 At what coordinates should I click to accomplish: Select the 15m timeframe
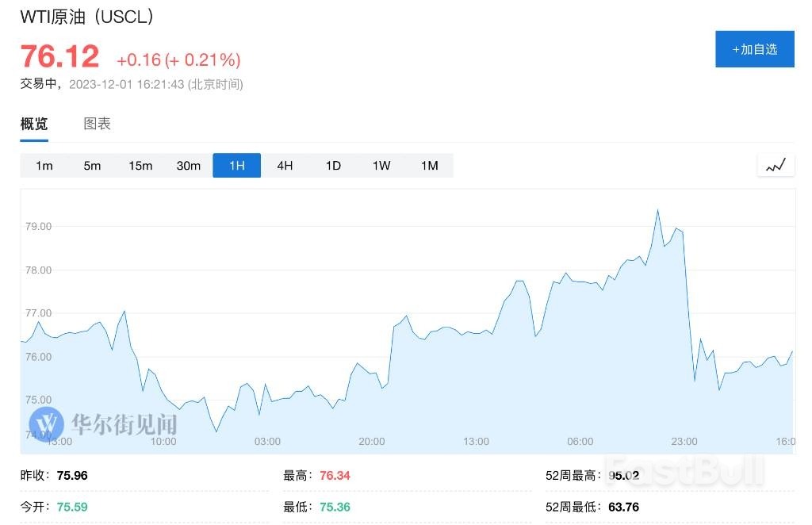pyautogui.click(x=140, y=166)
